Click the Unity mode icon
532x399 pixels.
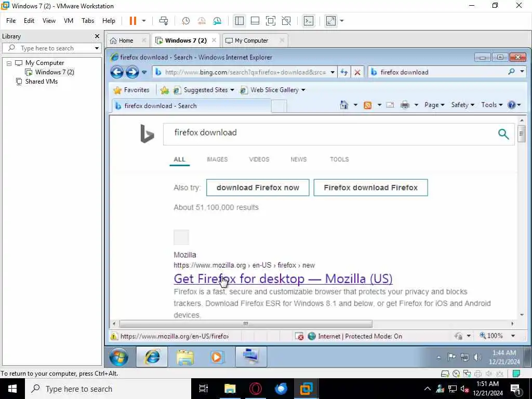click(x=286, y=21)
